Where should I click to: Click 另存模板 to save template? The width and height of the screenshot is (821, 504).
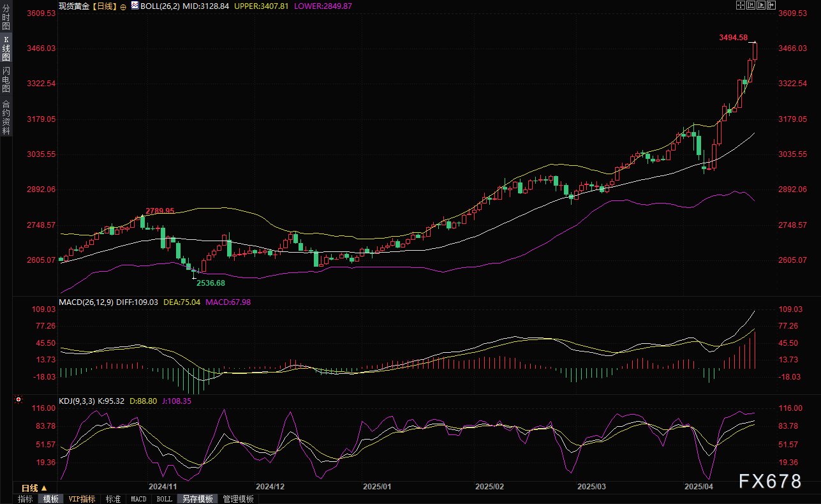point(196,499)
